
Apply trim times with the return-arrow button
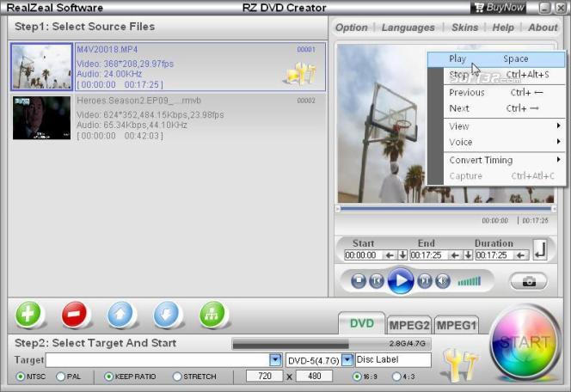[540, 249]
